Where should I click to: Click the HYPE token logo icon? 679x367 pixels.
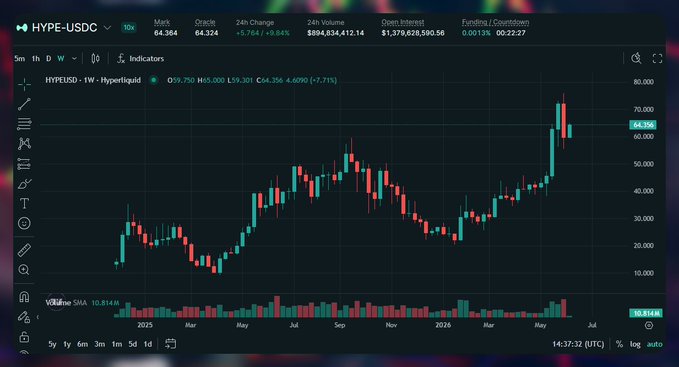[x=22, y=28]
